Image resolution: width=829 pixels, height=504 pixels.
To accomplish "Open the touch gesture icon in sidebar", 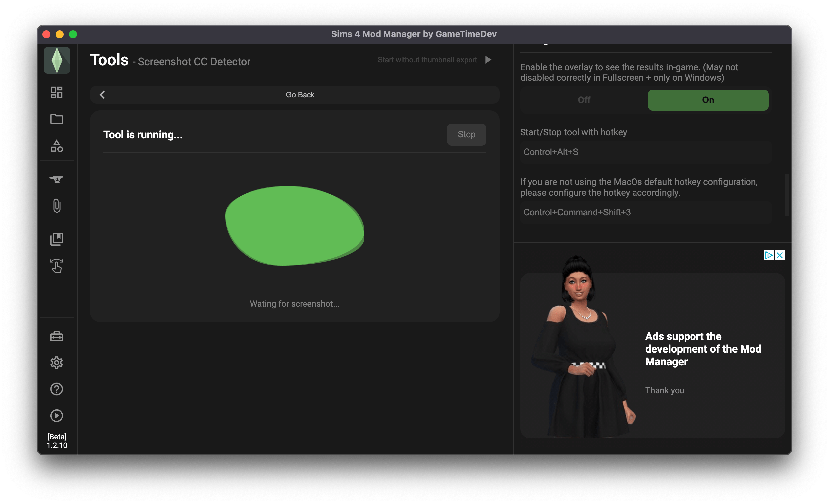I will pos(57,266).
